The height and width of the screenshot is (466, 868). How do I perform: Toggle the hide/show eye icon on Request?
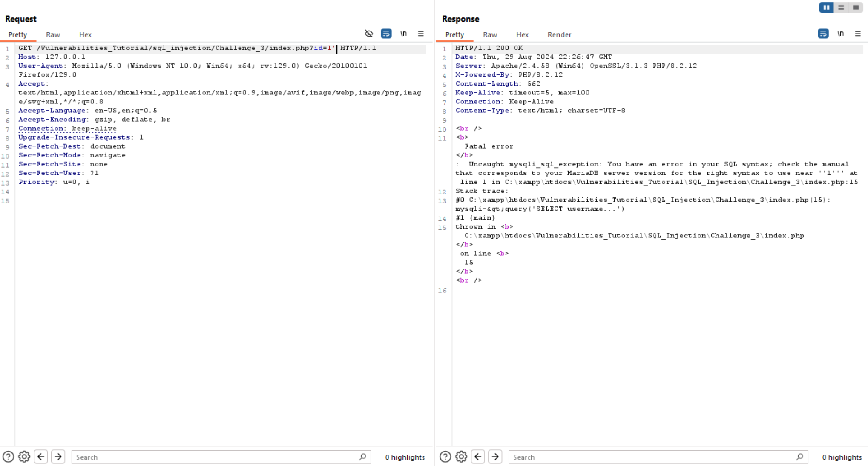(x=368, y=32)
